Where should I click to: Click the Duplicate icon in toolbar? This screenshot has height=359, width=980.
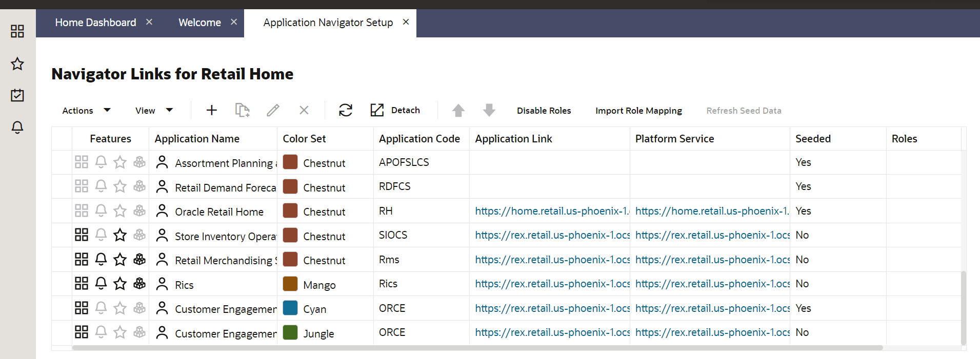click(x=242, y=110)
